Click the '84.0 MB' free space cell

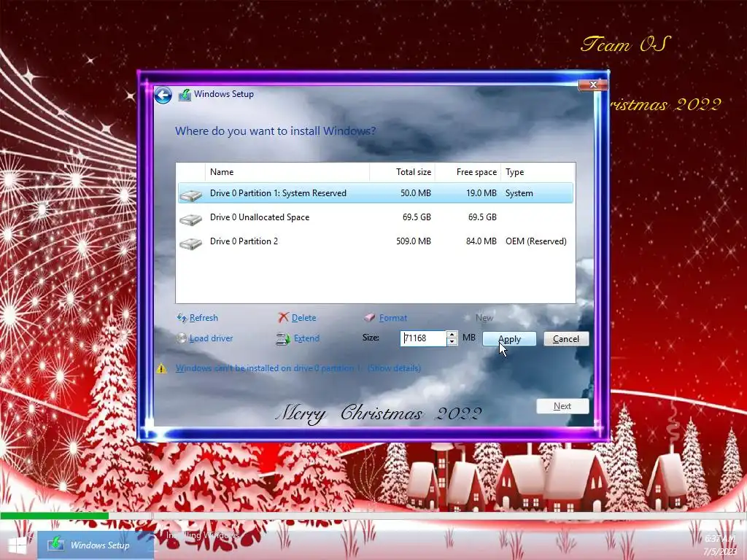pos(481,241)
